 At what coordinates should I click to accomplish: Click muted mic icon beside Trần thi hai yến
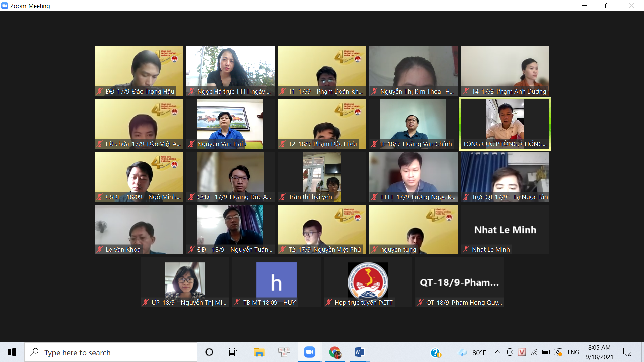283,197
